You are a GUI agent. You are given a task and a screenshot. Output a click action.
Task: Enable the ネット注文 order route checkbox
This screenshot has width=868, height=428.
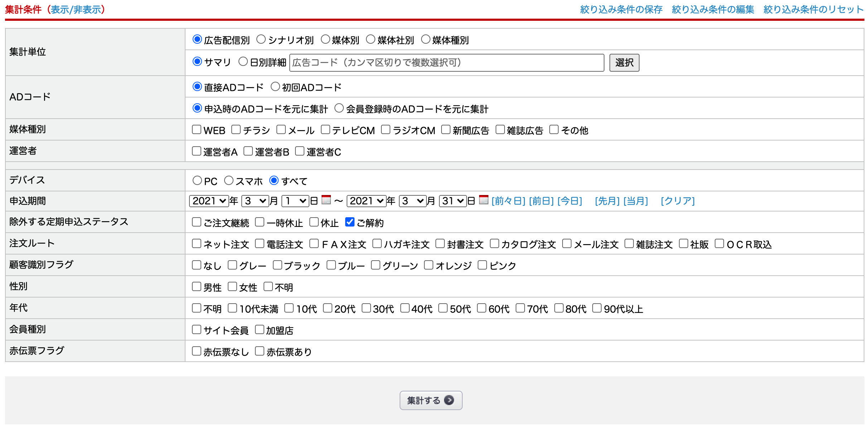pyautogui.click(x=197, y=244)
